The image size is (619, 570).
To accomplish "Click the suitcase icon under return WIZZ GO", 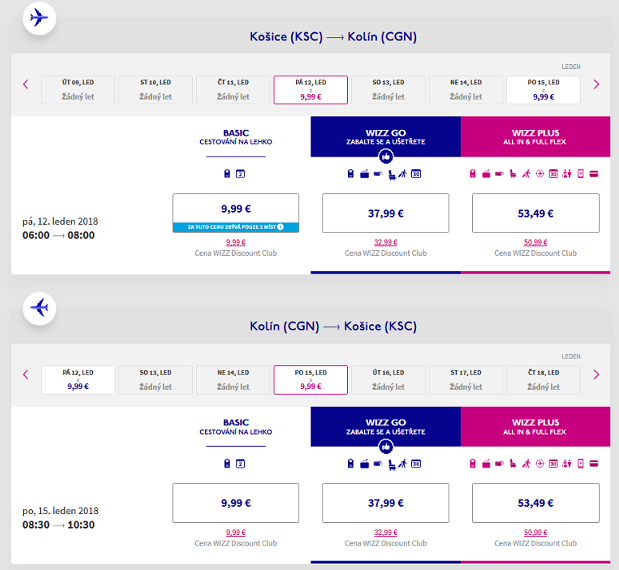I will tap(364, 464).
